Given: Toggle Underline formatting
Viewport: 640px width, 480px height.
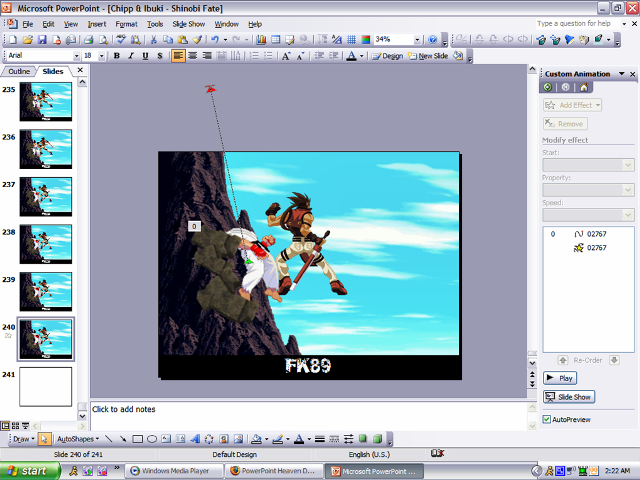Looking at the screenshot, I should click(x=145, y=56).
